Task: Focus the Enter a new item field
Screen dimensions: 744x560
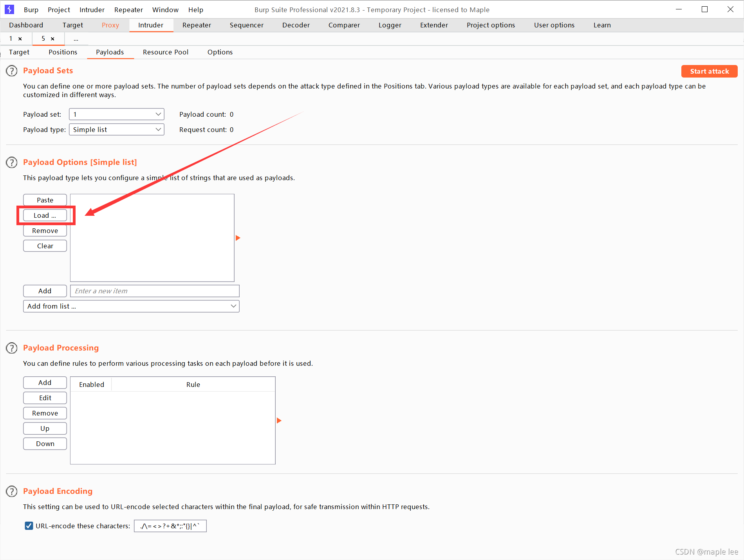Action: click(x=155, y=291)
